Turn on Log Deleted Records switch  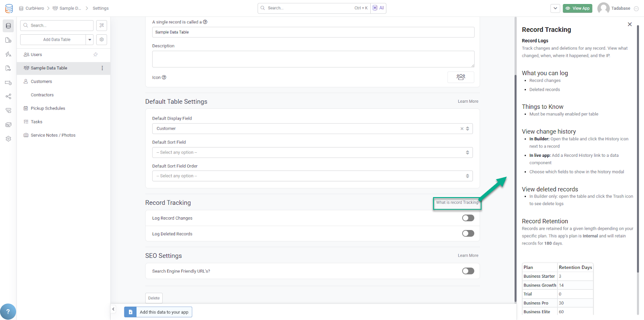pyautogui.click(x=468, y=233)
